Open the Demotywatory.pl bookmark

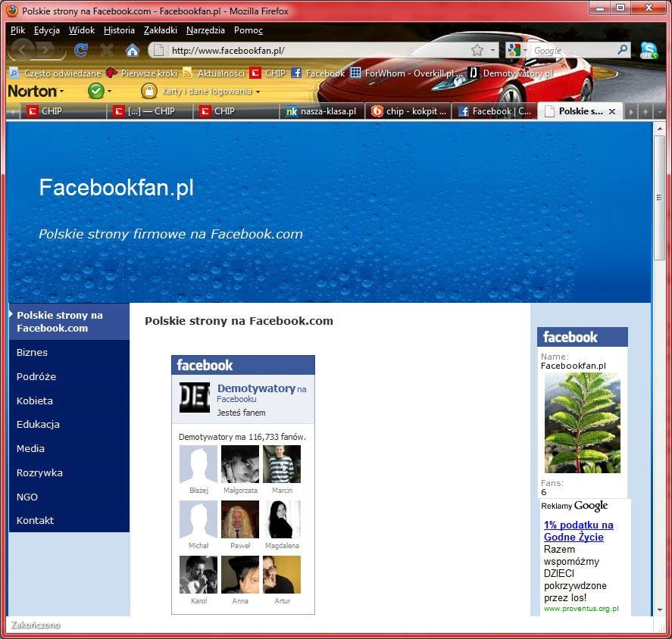coord(510,73)
